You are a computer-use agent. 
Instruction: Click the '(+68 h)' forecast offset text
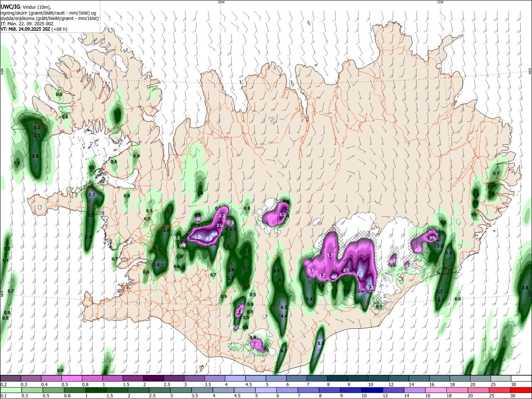point(60,29)
